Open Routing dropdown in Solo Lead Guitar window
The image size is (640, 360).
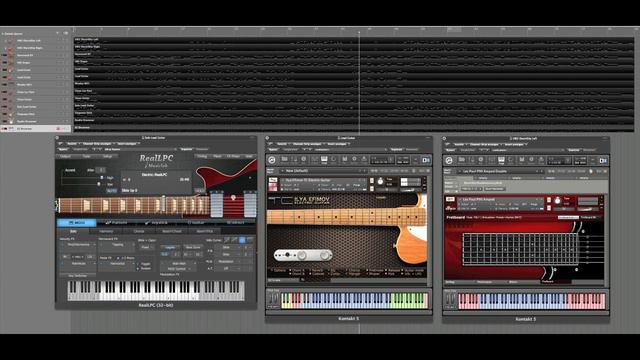click(73, 144)
